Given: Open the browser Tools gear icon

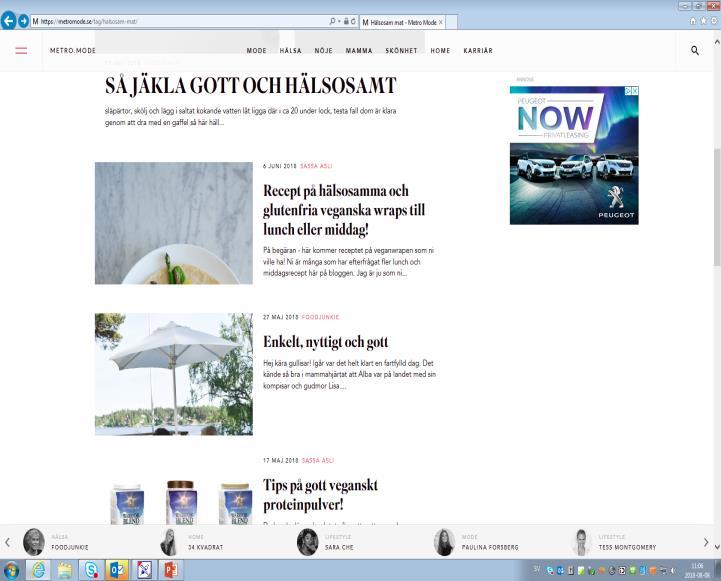Looking at the screenshot, I should pyautogui.click(x=715, y=21).
